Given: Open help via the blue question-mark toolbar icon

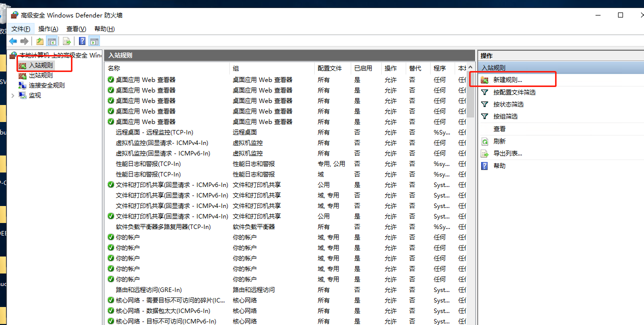Looking at the screenshot, I should coord(82,41).
